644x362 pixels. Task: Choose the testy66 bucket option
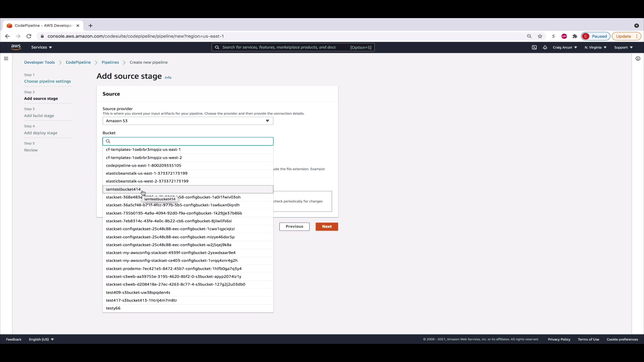click(113, 308)
